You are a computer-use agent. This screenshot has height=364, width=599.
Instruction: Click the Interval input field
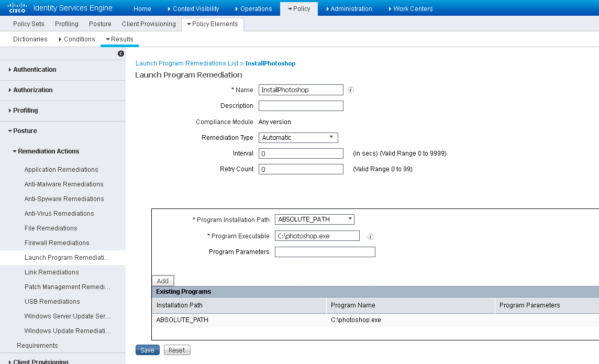[x=301, y=153]
